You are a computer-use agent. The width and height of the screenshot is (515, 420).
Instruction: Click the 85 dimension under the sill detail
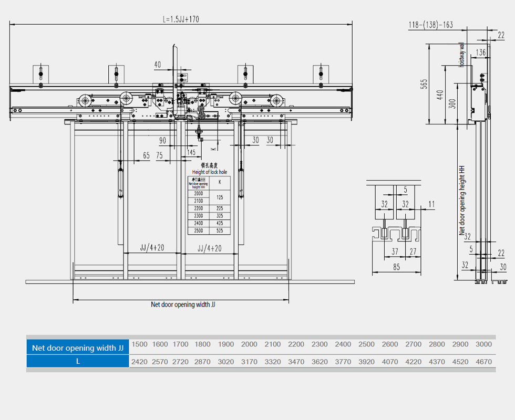[x=396, y=267]
